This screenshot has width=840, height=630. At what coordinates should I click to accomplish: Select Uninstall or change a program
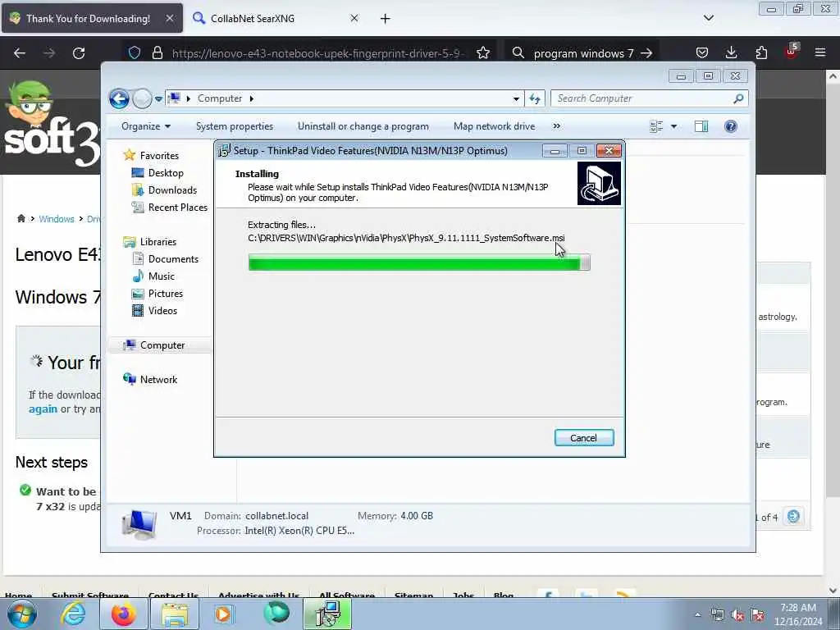click(363, 126)
